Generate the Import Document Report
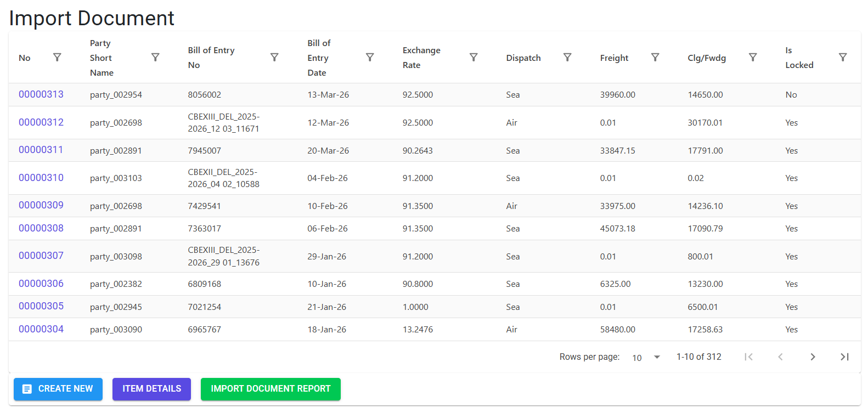This screenshot has width=868, height=407. [x=270, y=389]
